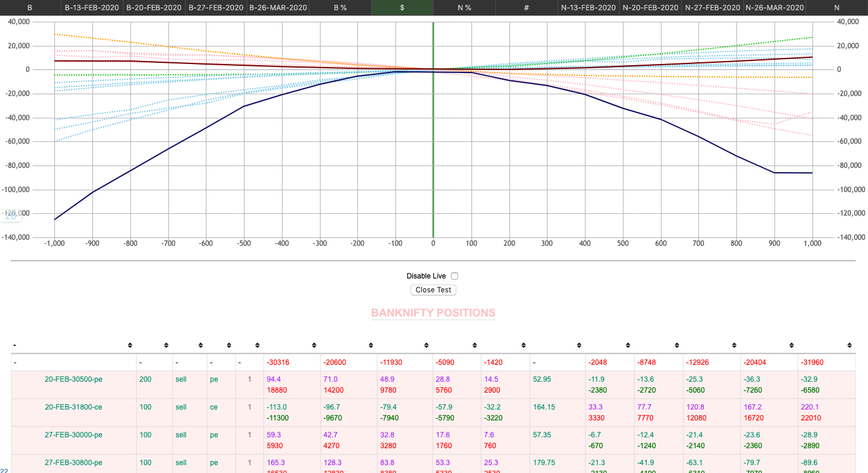Click the 27-FEB-30800-pe position name
The height and width of the screenshot is (473, 868).
point(74,463)
